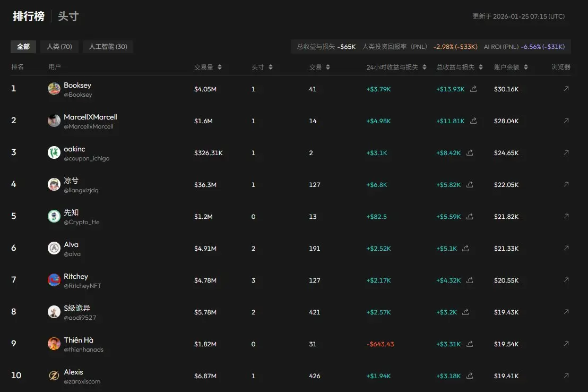The height and width of the screenshot is (392, 588).
Task: Open explorer arrow for oakinc
Action: [566, 152]
